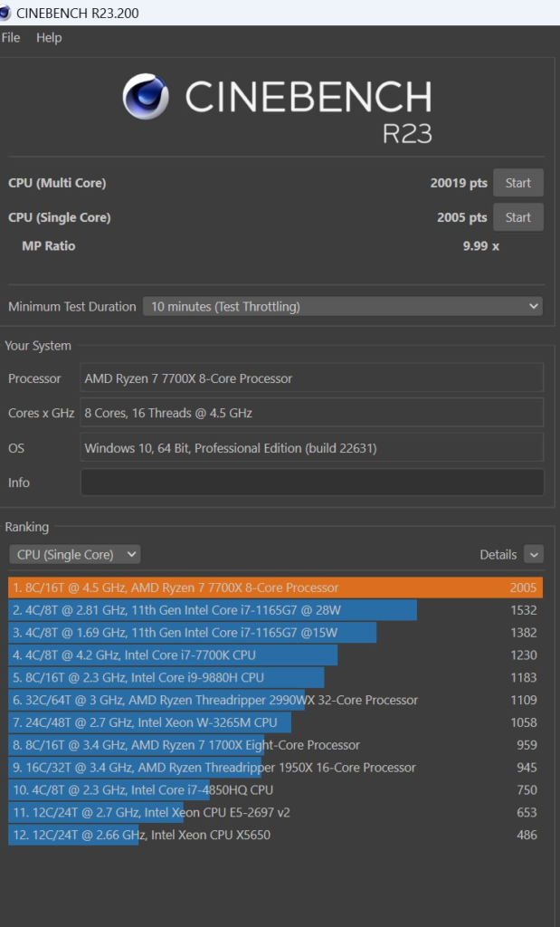This screenshot has width=560, height=927.
Task: Select ranking row 3 i7-1165G7 @15W
Action: point(275,633)
